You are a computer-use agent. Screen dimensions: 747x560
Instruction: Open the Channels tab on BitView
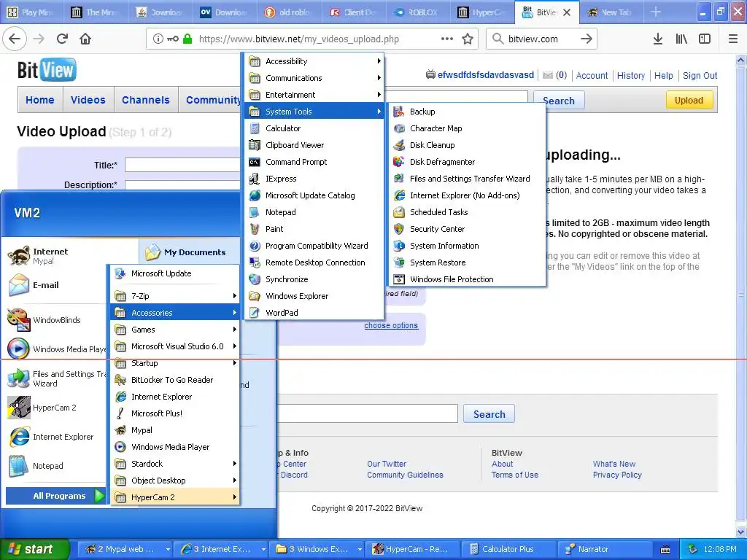coord(146,100)
